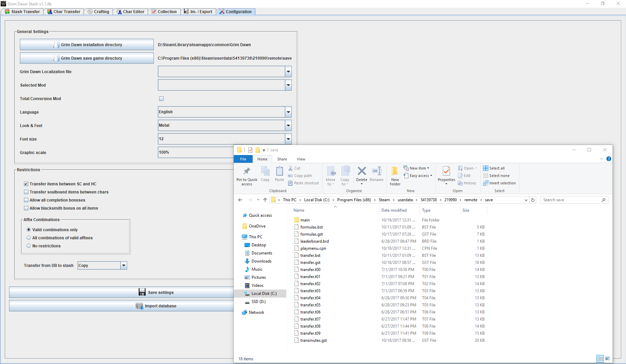Click Grim Dawn save game directory button
Image resolution: width=626 pixels, height=364 pixels.
pos(87,58)
